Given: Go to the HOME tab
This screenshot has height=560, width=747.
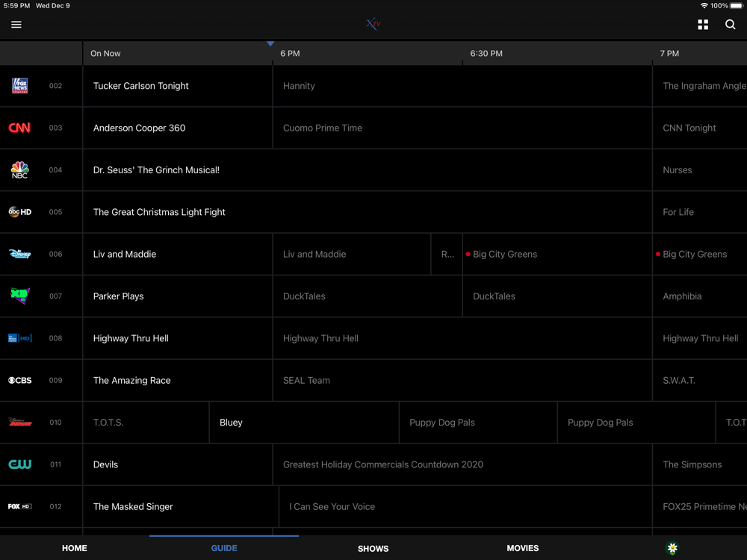Looking at the screenshot, I should click(74, 548).
